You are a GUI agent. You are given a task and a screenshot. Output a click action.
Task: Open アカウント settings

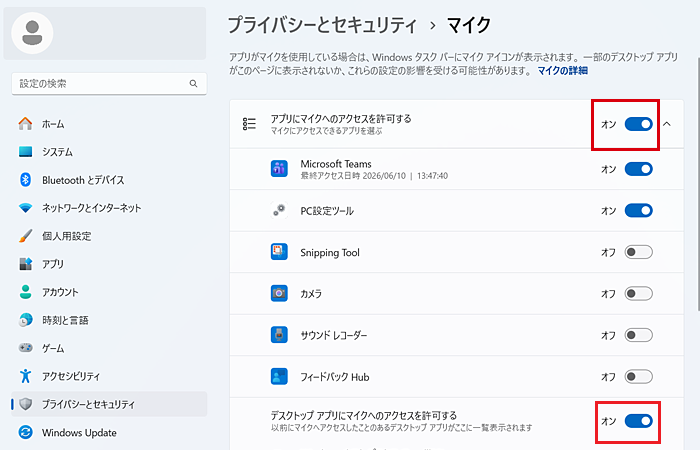point(109,292)
